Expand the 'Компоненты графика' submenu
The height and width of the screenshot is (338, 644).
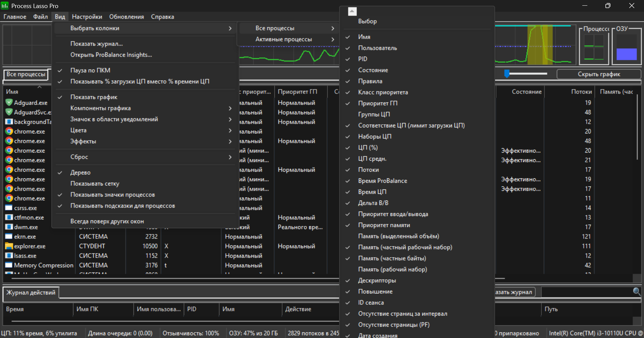click(x=101, y=108)
